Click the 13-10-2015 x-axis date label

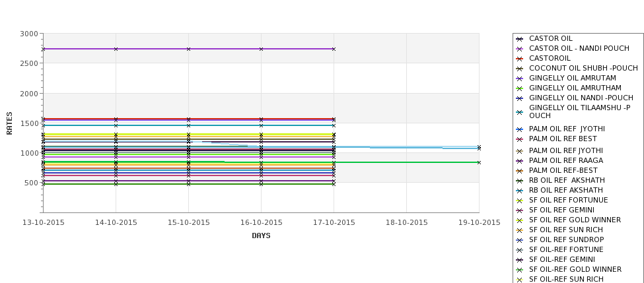pyautogui.click(x=44, y=223)
